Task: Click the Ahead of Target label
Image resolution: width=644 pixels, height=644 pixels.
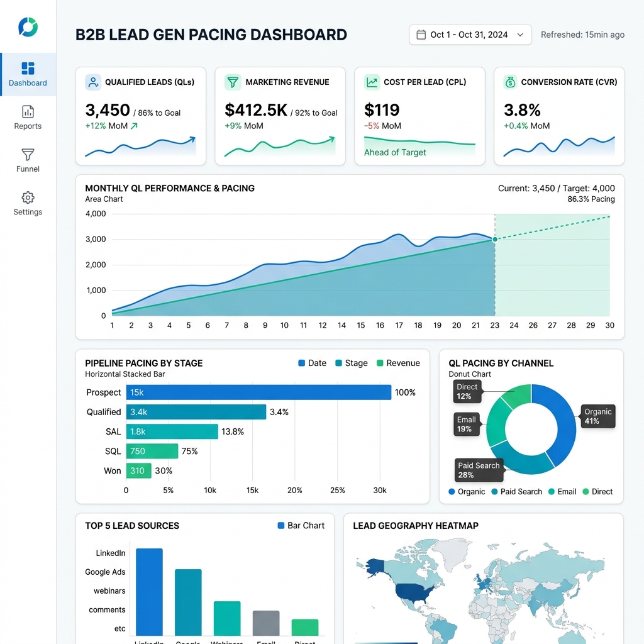Action: point(395,152)
